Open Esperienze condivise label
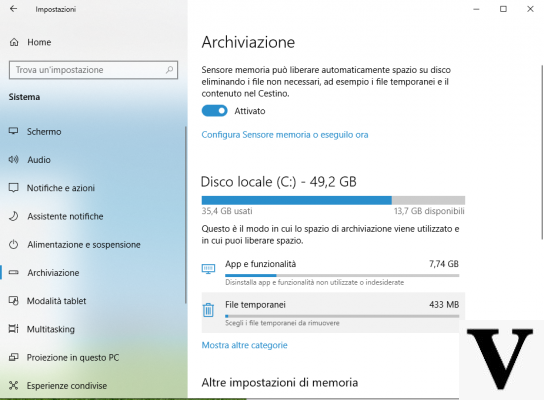The image size is (544, 400). coord(67,386)
